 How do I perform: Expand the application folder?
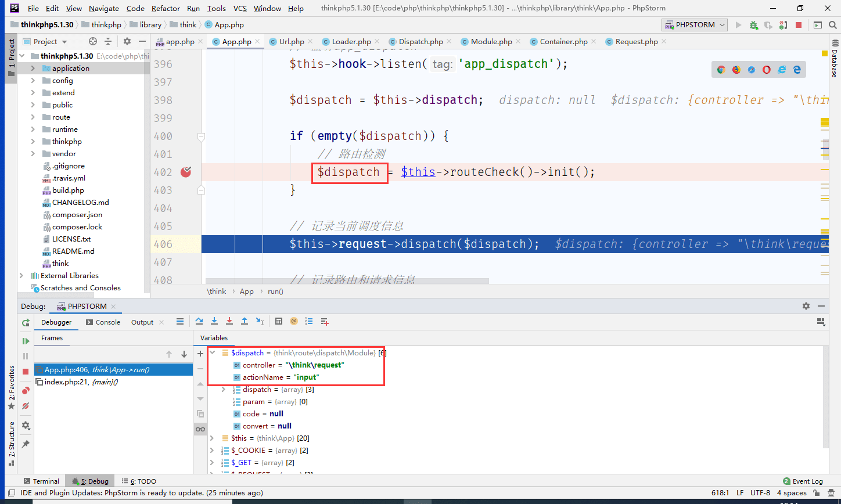point(33,68)
